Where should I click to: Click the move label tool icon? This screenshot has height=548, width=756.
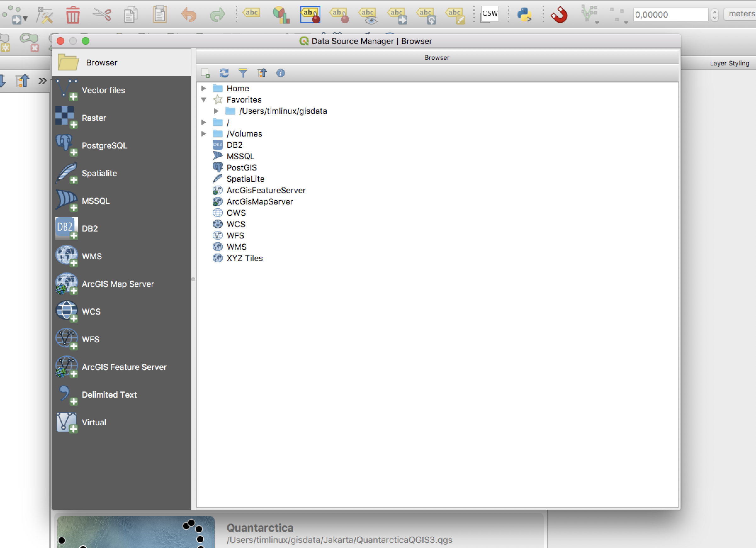pos(397,16)
